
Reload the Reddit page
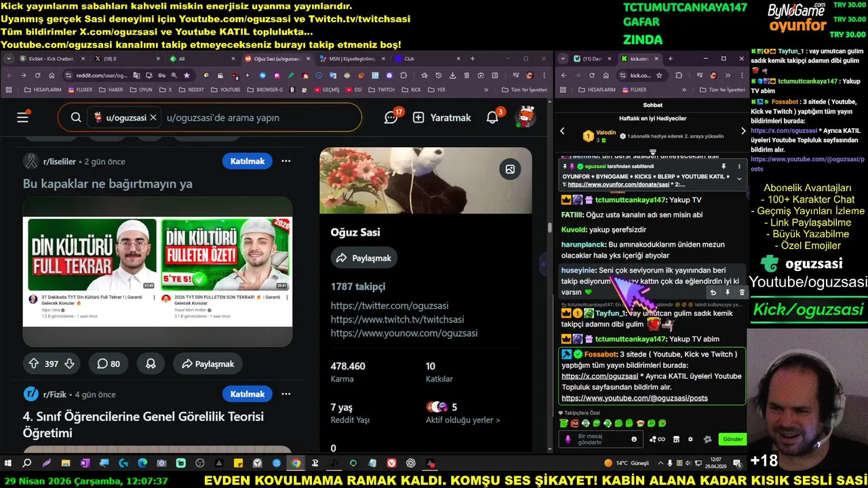pyautogui.click(x=37, y=76)
